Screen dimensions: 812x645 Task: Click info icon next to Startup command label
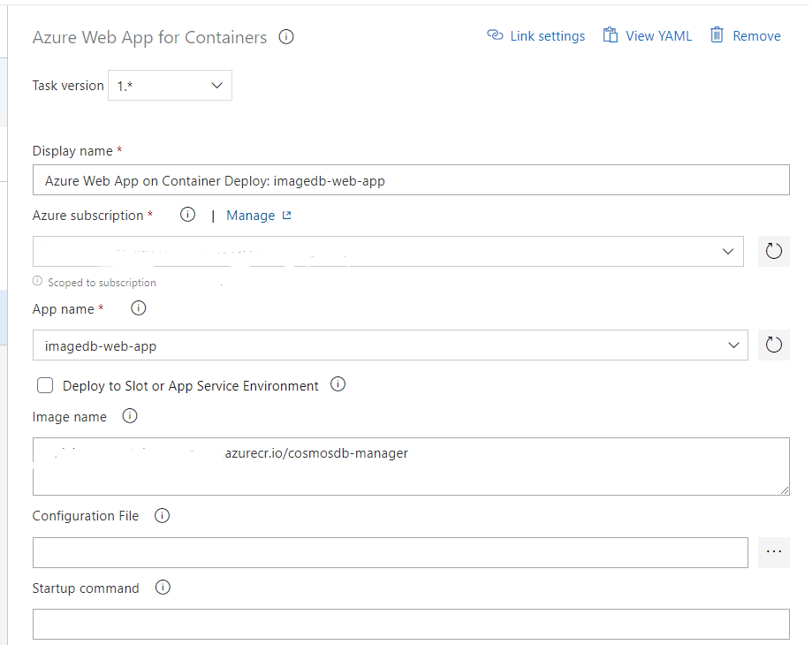(163, 588)
